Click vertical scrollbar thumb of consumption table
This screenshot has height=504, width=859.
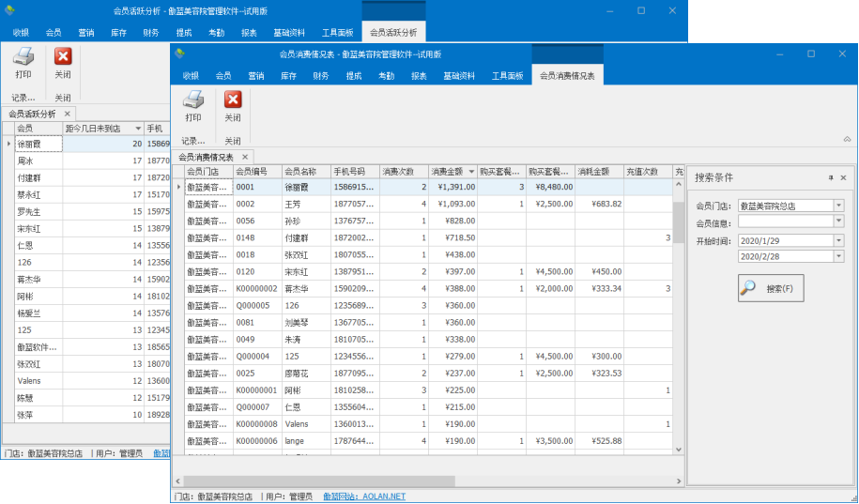(678, 221)
